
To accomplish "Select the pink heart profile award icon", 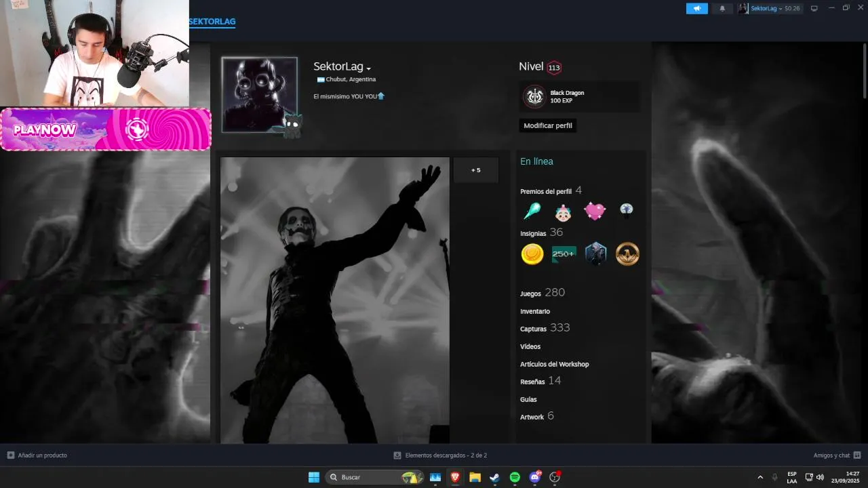I will tap(595, 211).
